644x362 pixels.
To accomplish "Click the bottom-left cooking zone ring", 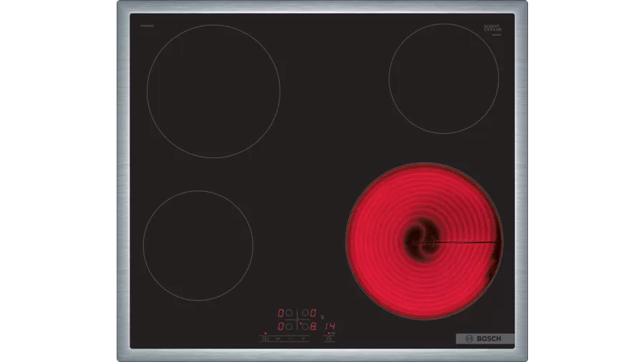I will click(x=197, y=245).
